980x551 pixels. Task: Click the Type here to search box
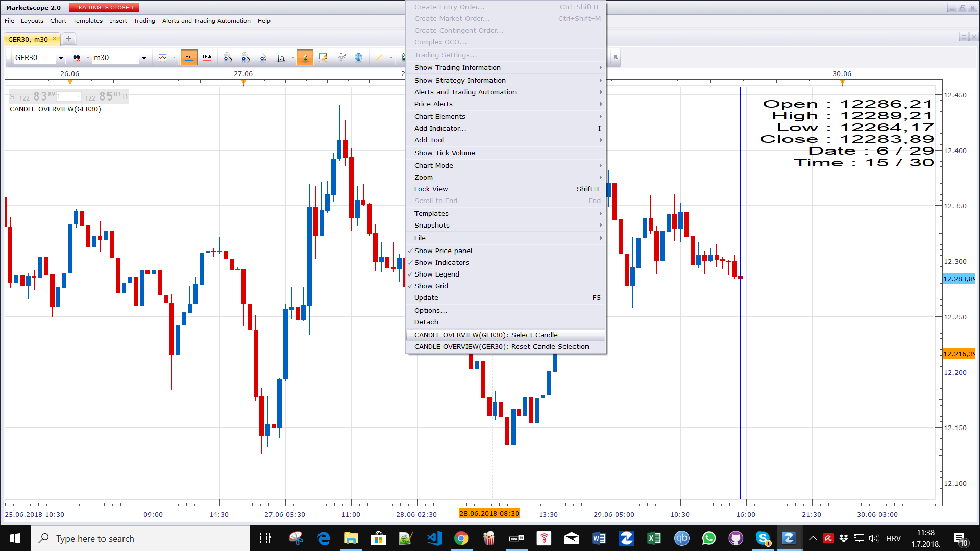[140, 538]
